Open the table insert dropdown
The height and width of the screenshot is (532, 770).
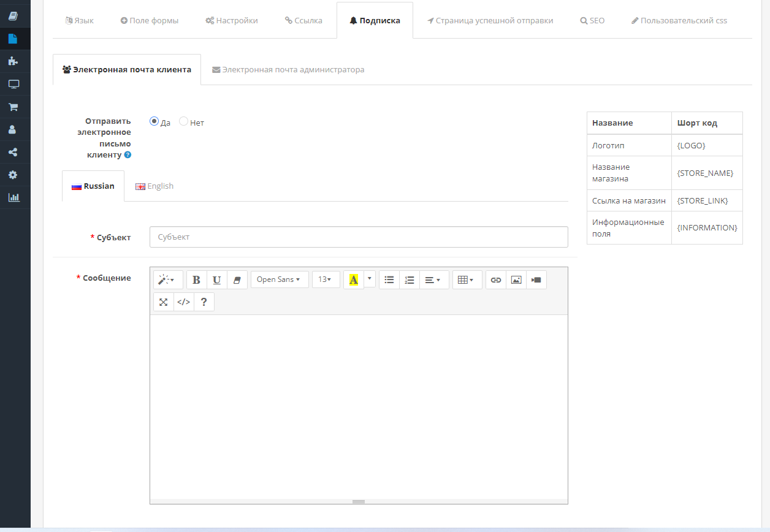(x=467, y=279)
